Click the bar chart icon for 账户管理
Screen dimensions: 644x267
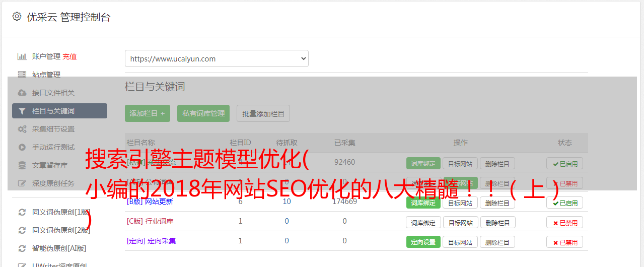[x=22, y=56]
